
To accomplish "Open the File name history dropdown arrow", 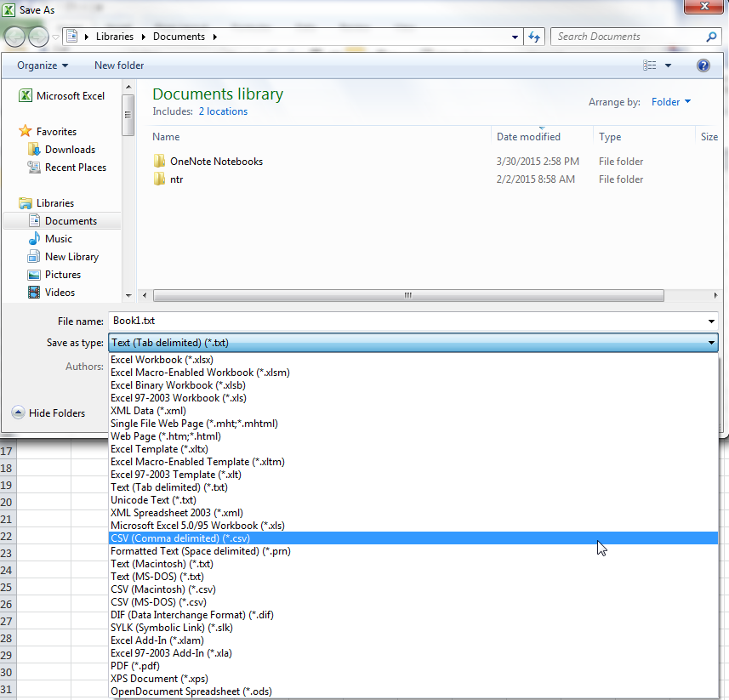I will (x=711, y=322).
